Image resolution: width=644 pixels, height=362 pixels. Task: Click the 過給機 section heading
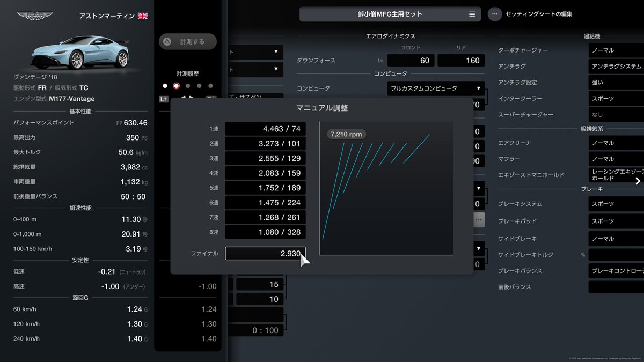pos(591,36)
